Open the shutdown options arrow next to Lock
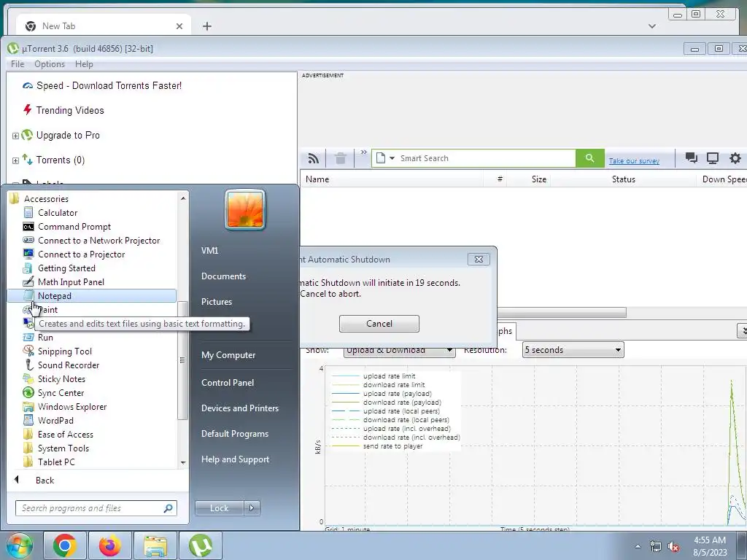Image resolution: width=747 pixels, height=560 pixels. point(252,508)
